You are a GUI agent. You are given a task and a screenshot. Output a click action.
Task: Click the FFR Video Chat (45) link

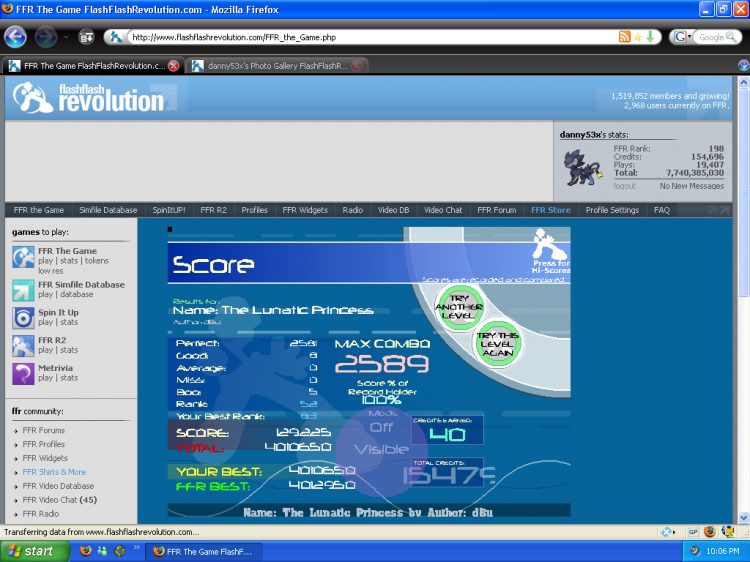(59, 500)
